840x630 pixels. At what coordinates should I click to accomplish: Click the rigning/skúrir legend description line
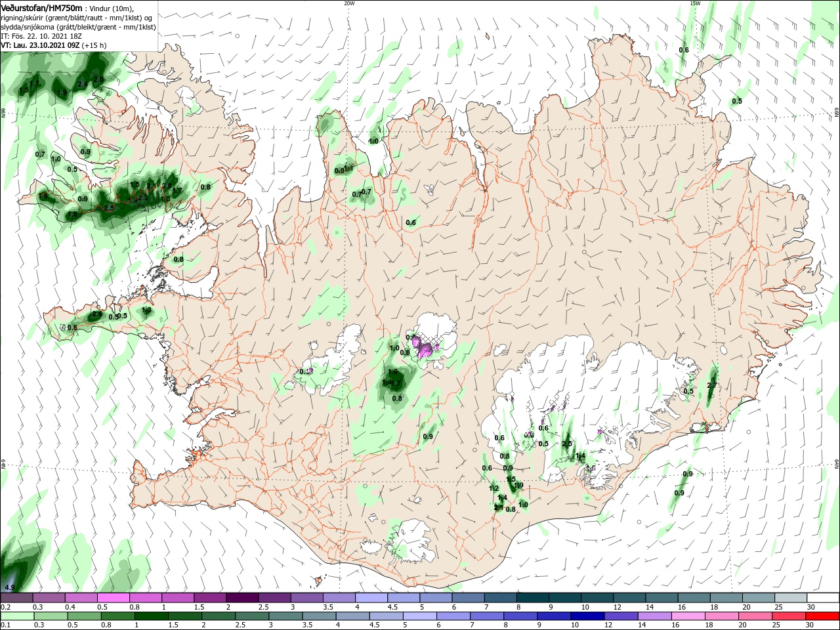(77, 18)
